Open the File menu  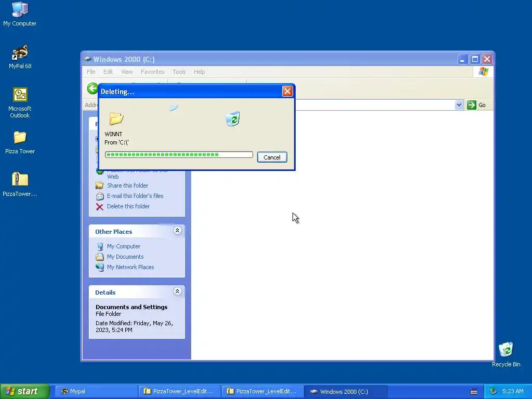[x=91, y=72]
